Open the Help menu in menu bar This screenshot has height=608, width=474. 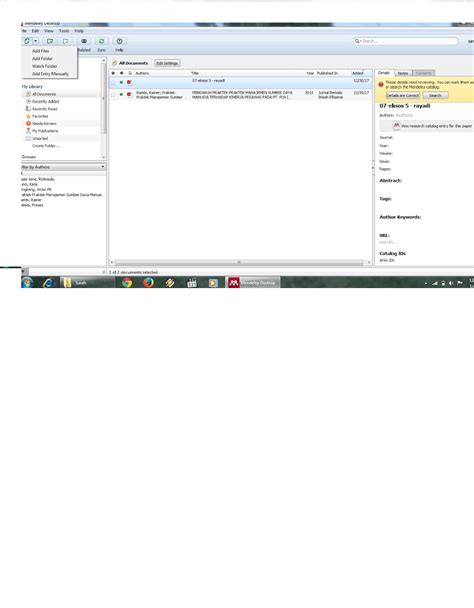pos(79,31)
